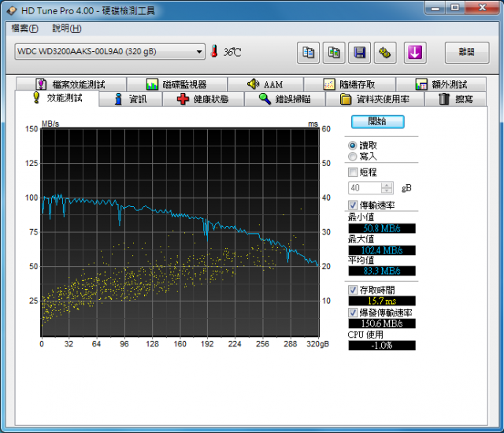Switch to the 資訊 tab
Screen dimensions: 504x433
point(131,99)
